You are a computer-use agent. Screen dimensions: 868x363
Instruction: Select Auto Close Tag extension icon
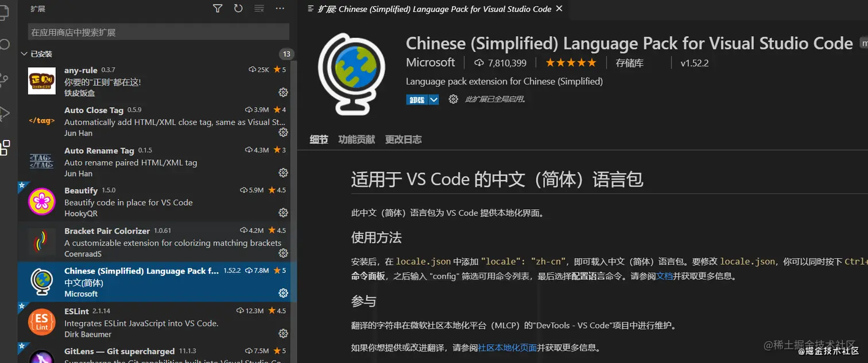click(42, 121)
